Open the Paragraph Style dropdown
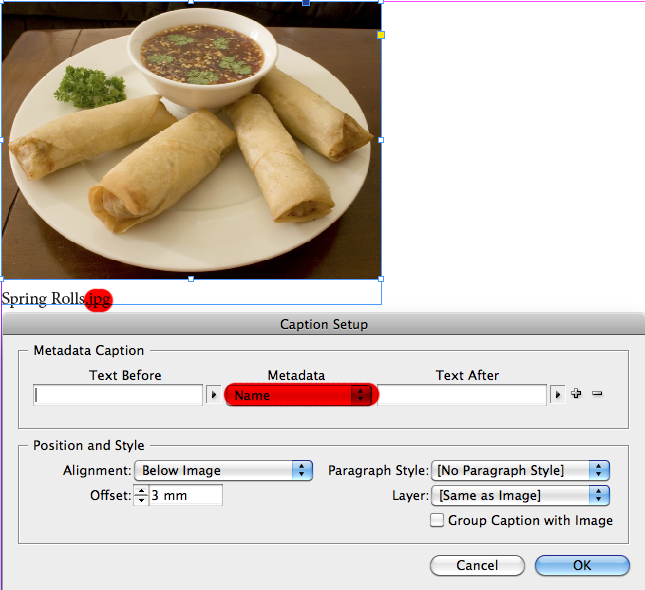645x590 pixels. tap(520, 470)
